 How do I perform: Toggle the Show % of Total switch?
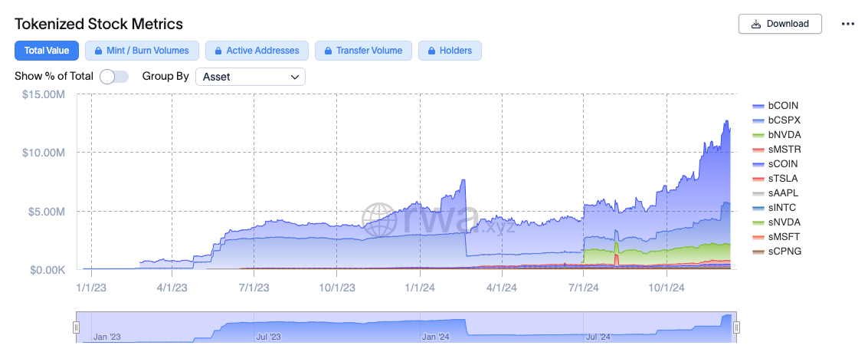[114, 77]
